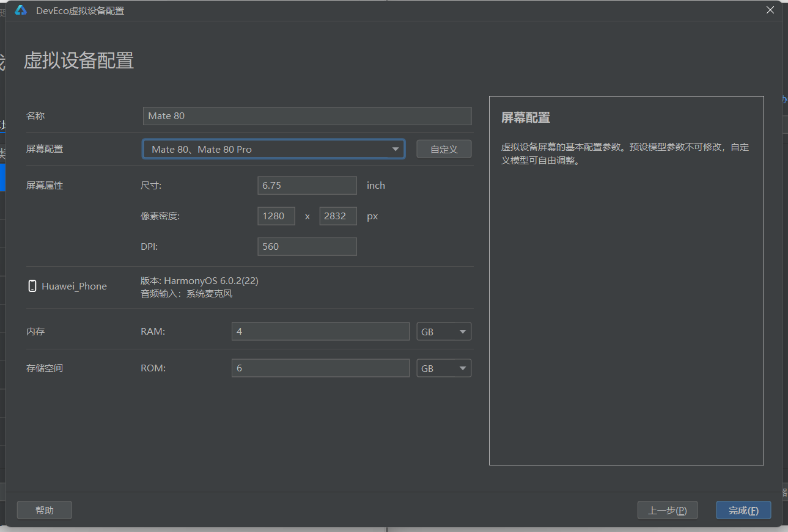Image resolution: width=788 pixels, height=532 pixels.
Task: Click the 存储空间 label
Action: 45,368
